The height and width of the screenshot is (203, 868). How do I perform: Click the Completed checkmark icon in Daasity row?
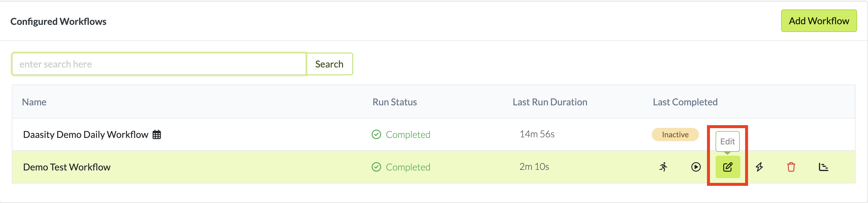(x=376, y=134)
